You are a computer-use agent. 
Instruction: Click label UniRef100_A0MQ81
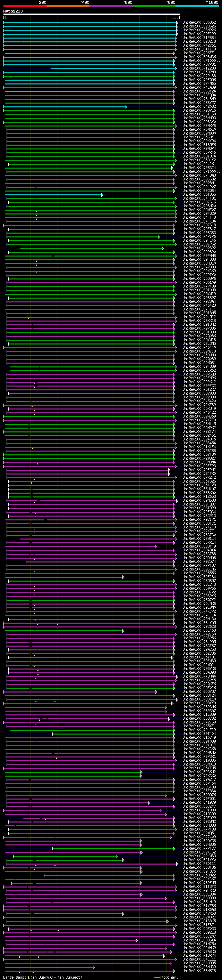click(x=199, y=363)
